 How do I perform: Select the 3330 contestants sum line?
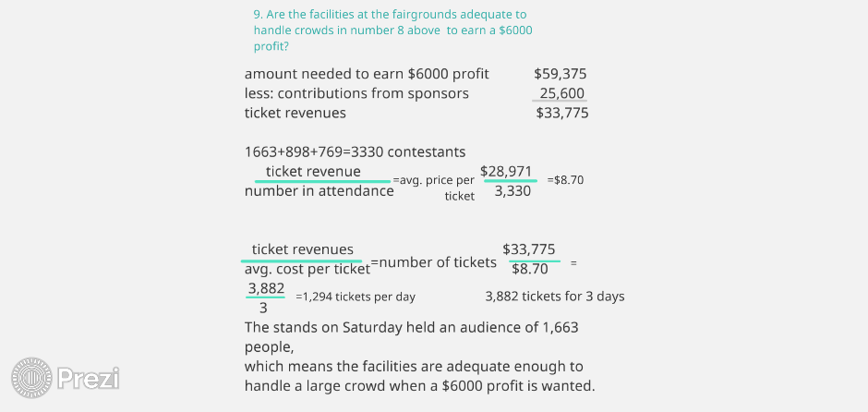(x=355, y=151)
